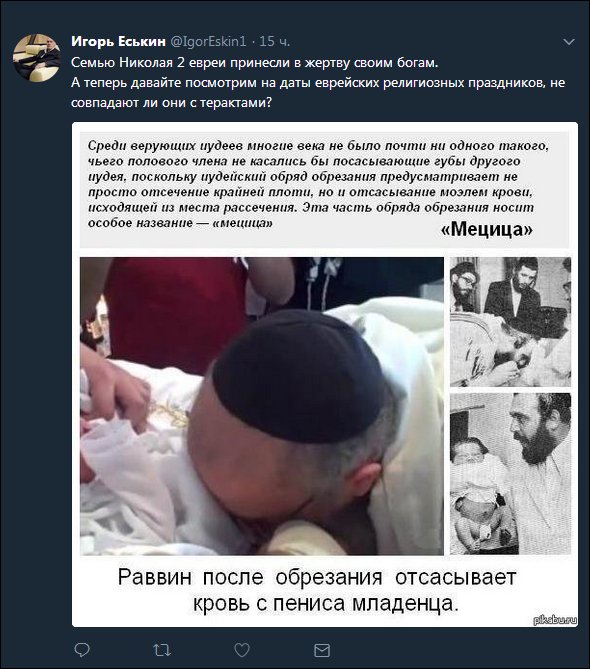
Task: Click the bold «Мецица» heading
Action: coord(487,229)
